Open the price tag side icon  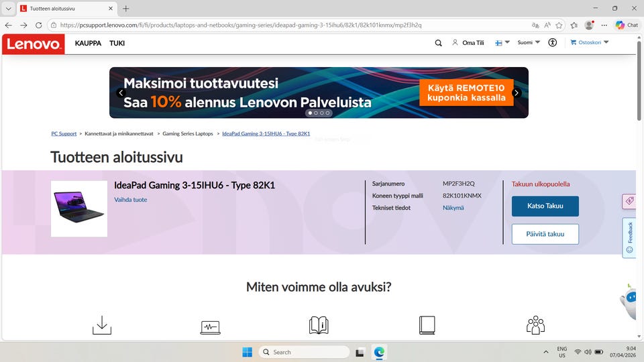[x=629, y=201]
